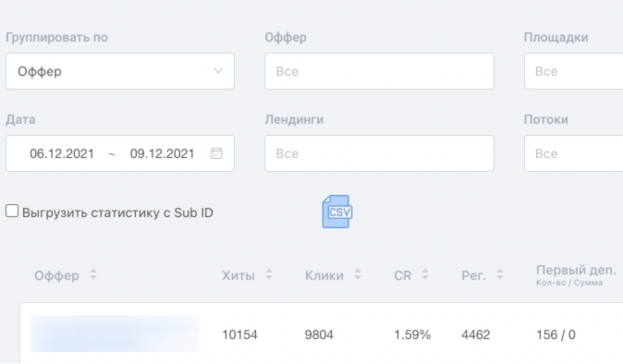623x364 pixels.
Task: Sort table by the Хиты column arrows
Action: pyautogui.click(x=269, y=274)
